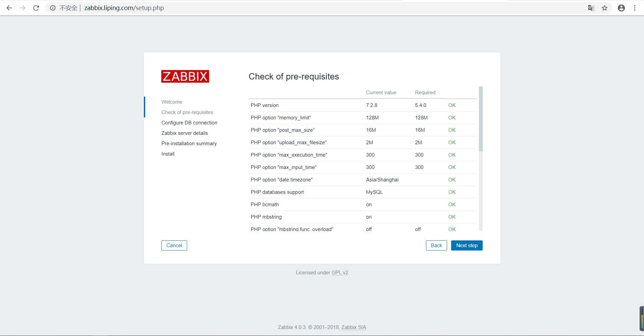The image size is (644, 336).
Task: Click the ZABBIX logo
Action: [x=185, y=76]
